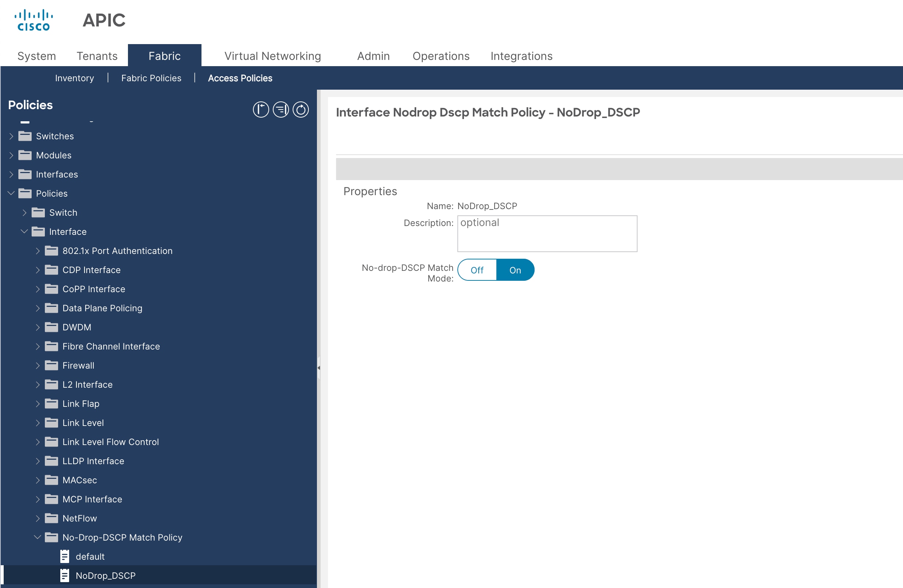This screenshot has height=588, width=903.
Task: Click the Cisco logo
Action: click(33, 21)
